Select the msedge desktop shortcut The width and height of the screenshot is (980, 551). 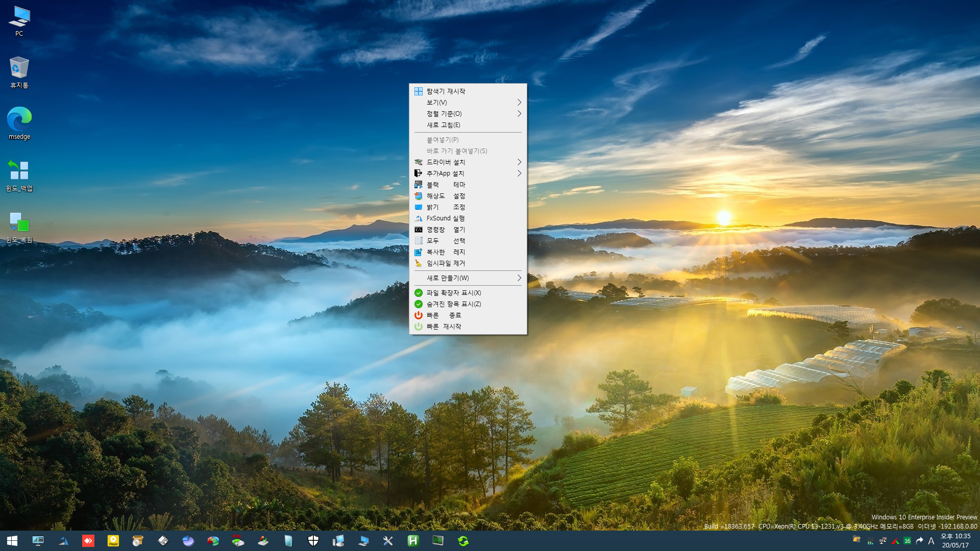(19, 123)
